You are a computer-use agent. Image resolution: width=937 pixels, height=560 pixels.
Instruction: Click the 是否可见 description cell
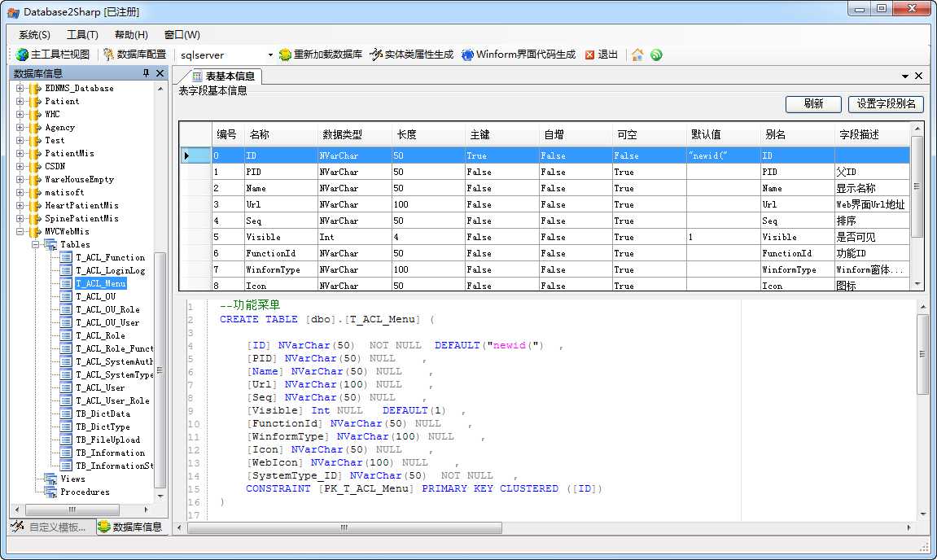pyautogui.click(x=871, y=238)
